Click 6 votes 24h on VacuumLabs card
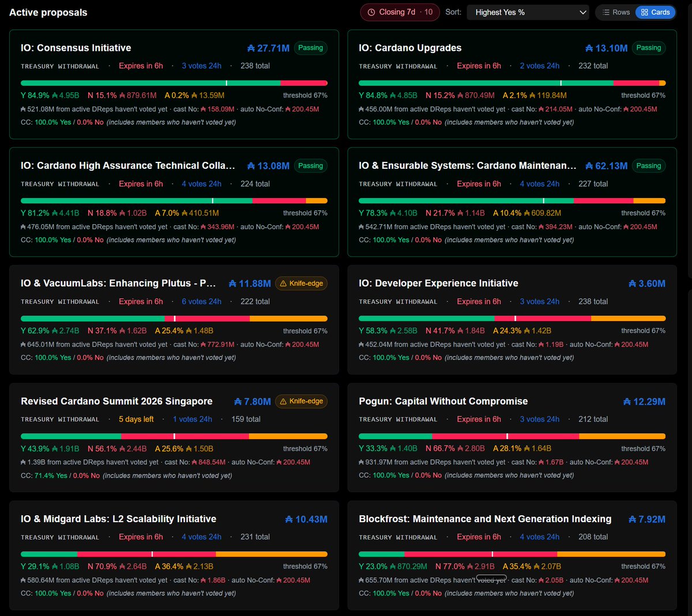This screenshot has width=692, height=616. (201, 301)
